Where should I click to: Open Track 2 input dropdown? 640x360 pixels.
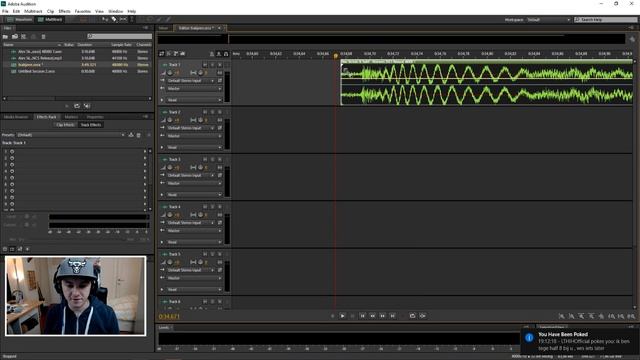191,128
